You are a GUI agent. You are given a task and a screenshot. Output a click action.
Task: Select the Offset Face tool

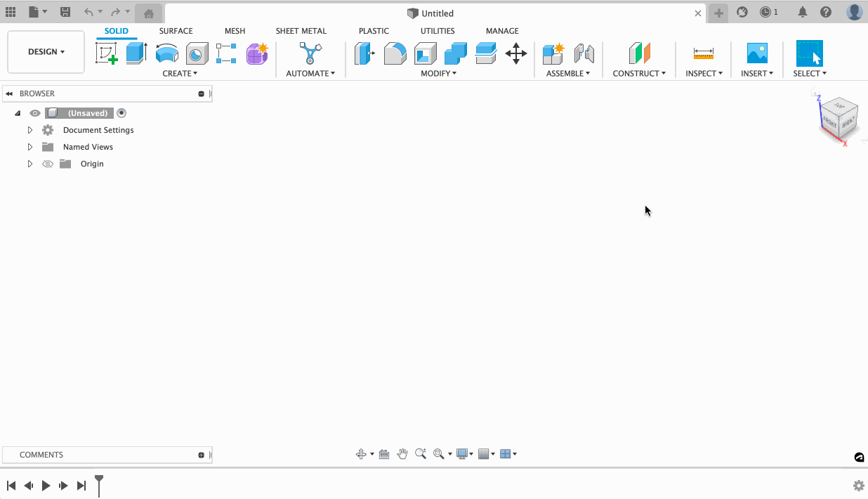pyautogui.click(x=486, y=53)
